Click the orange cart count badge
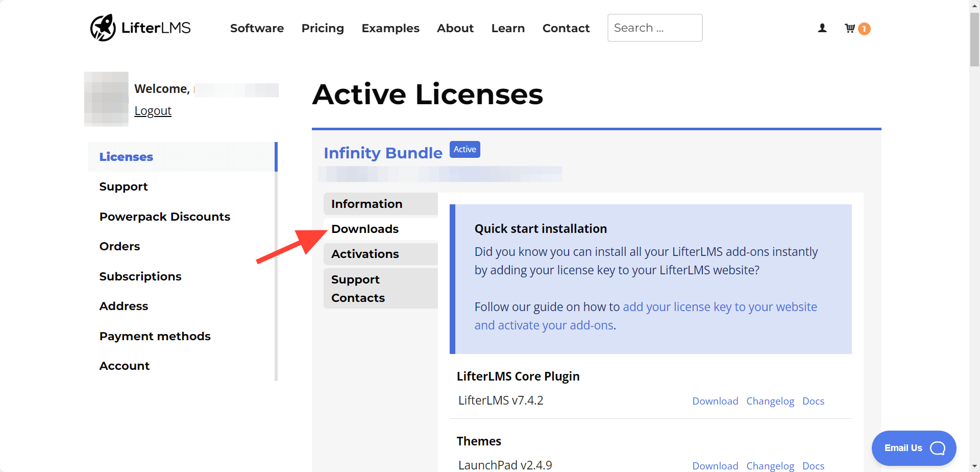980x472 pixels. [x=864, y=29]
